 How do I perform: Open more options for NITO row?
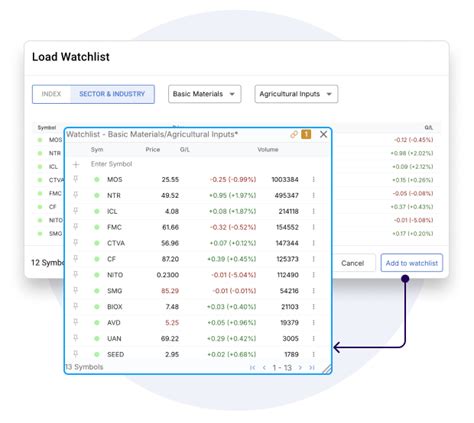(314, 275)
